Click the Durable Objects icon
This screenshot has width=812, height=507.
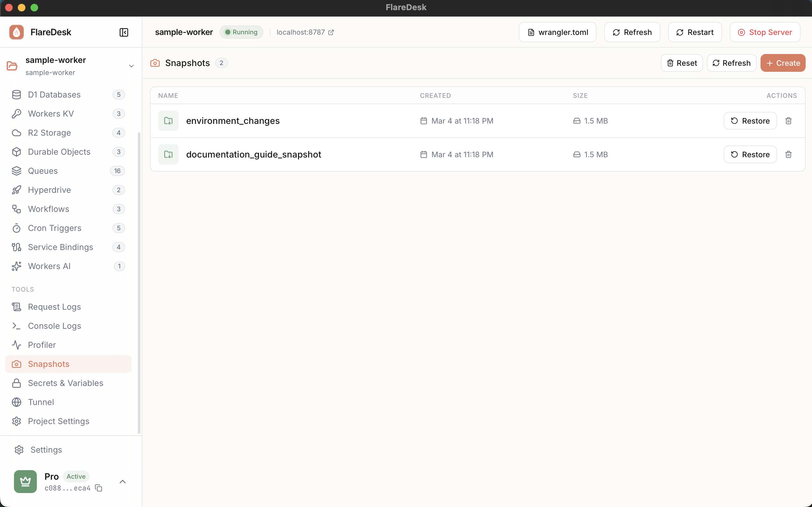(x=17, y=152)
